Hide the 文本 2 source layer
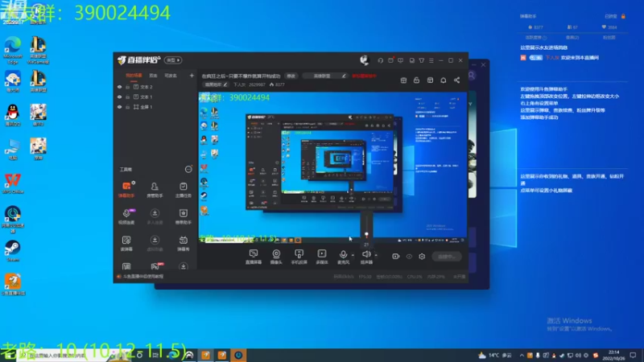644x362 pixels. point(119,87)
